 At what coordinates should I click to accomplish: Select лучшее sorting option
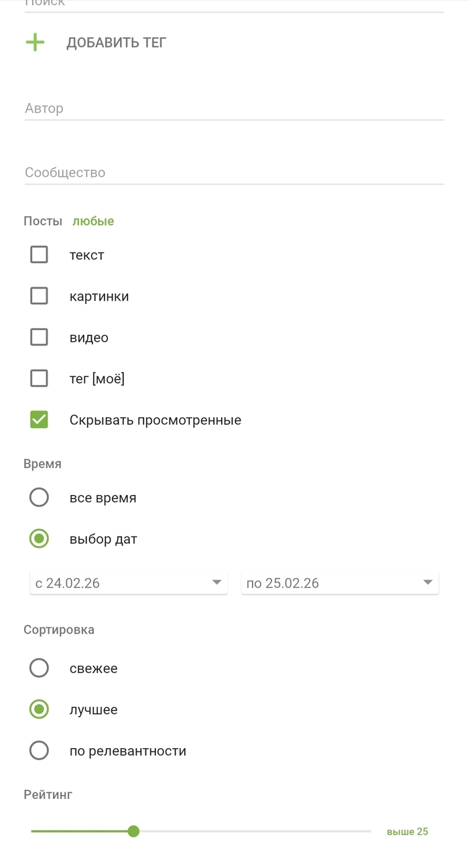(39, 710)
